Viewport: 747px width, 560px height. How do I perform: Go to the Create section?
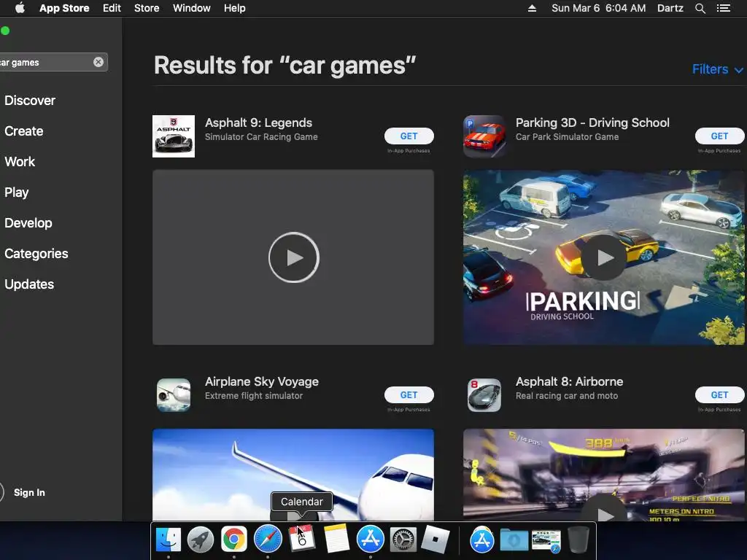(24, 131)
